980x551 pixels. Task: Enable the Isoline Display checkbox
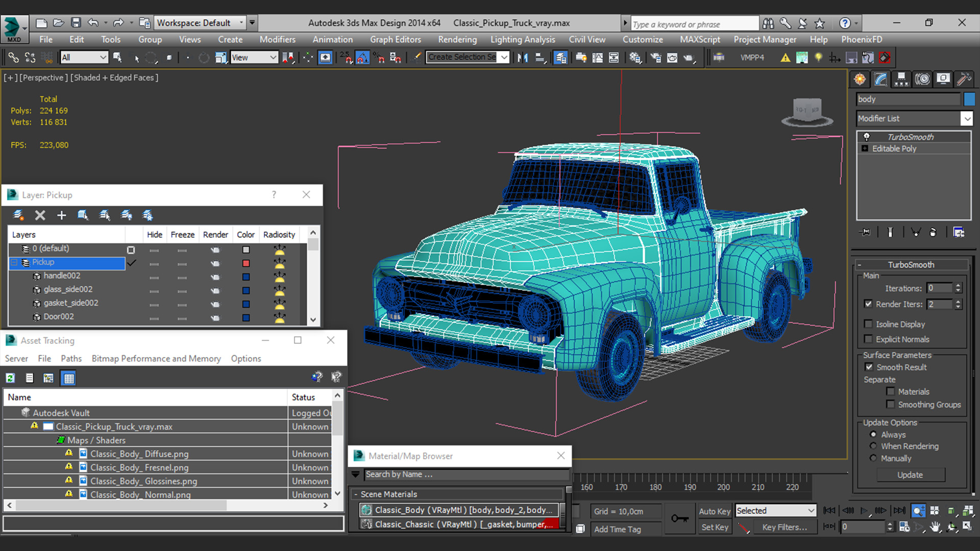pyautogui.click(x=868, y=324)
